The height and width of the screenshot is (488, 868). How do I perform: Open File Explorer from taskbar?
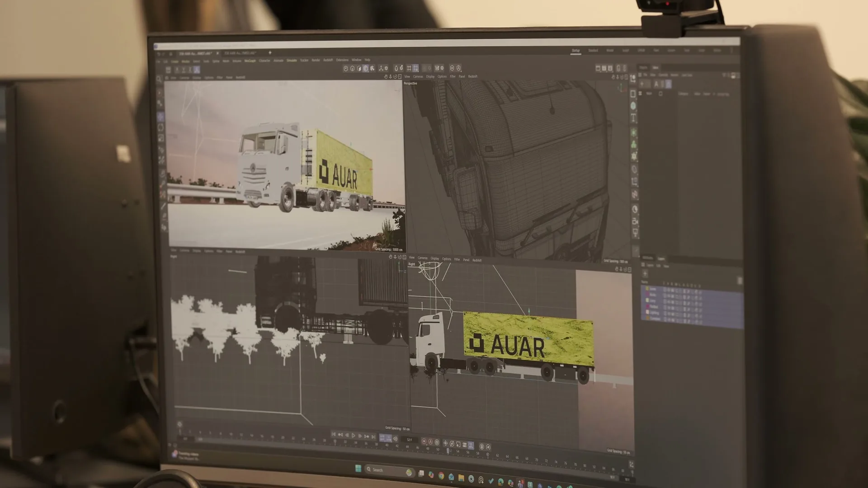[x=461, y=478]
